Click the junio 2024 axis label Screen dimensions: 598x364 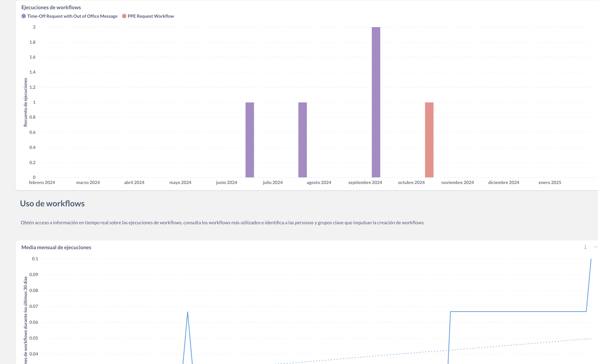226,183
